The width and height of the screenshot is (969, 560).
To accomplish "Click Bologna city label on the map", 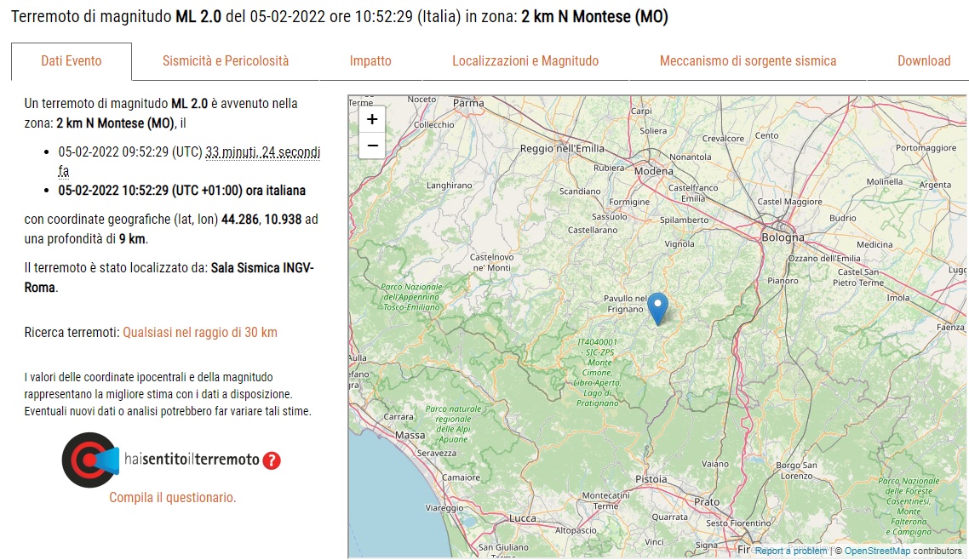I will click(x=783, y=237).
